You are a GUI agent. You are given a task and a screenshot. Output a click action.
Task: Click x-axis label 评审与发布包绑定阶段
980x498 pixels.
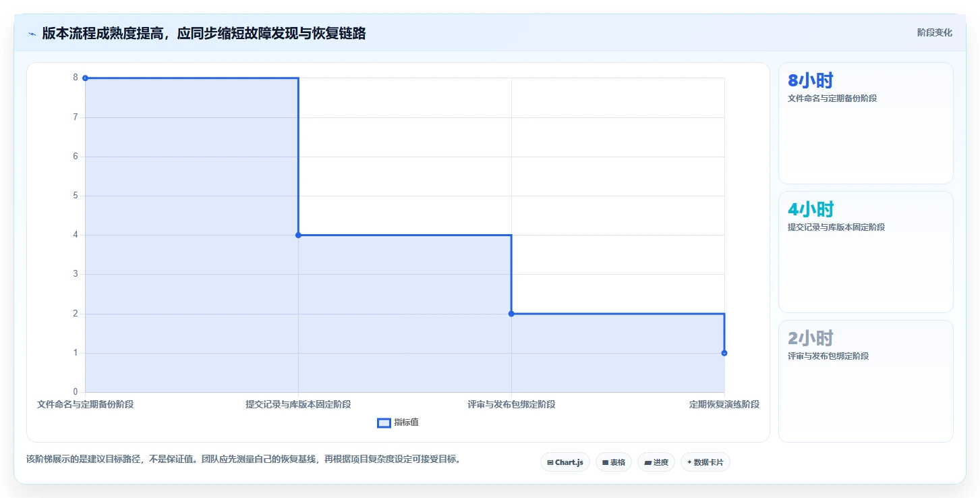click(x=511, y=405)
